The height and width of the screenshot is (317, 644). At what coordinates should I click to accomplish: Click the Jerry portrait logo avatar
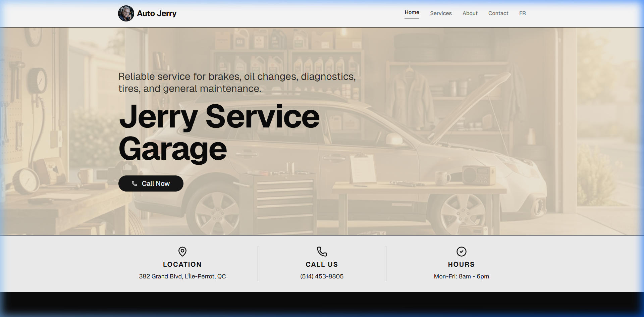[x=126, y=13]
